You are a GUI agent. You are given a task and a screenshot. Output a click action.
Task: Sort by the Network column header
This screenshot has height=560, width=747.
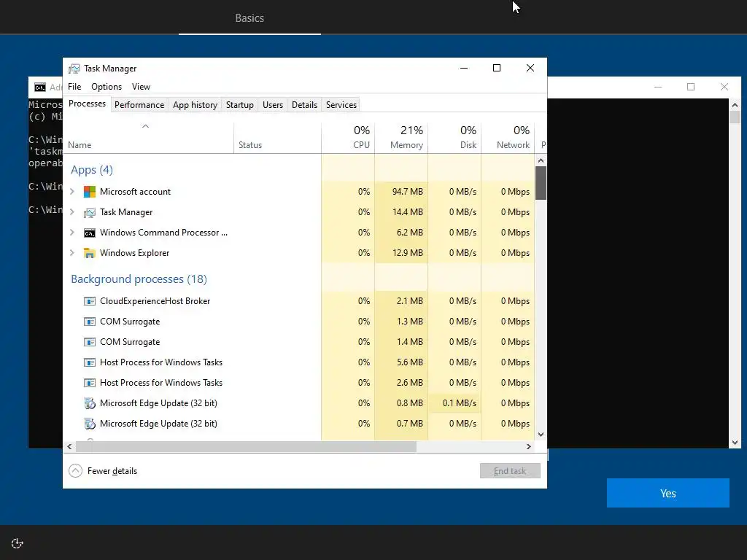pyautogui.click(x=508, y=138)
